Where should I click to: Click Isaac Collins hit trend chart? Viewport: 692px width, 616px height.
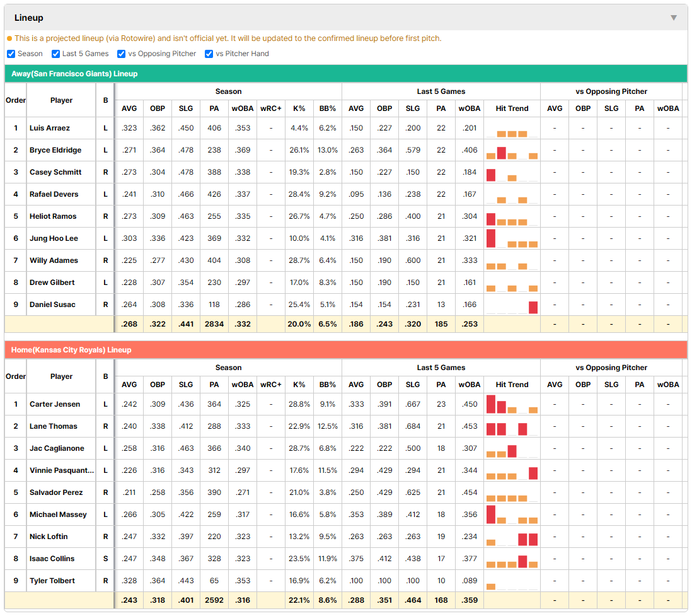pyautogui.click(x=512, y=559)
